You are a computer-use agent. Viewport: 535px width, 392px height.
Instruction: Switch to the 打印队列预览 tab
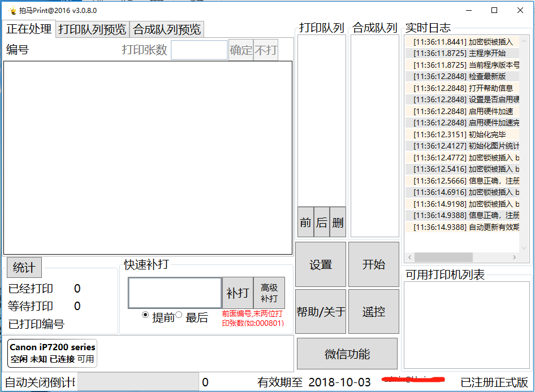coord(92,29)
